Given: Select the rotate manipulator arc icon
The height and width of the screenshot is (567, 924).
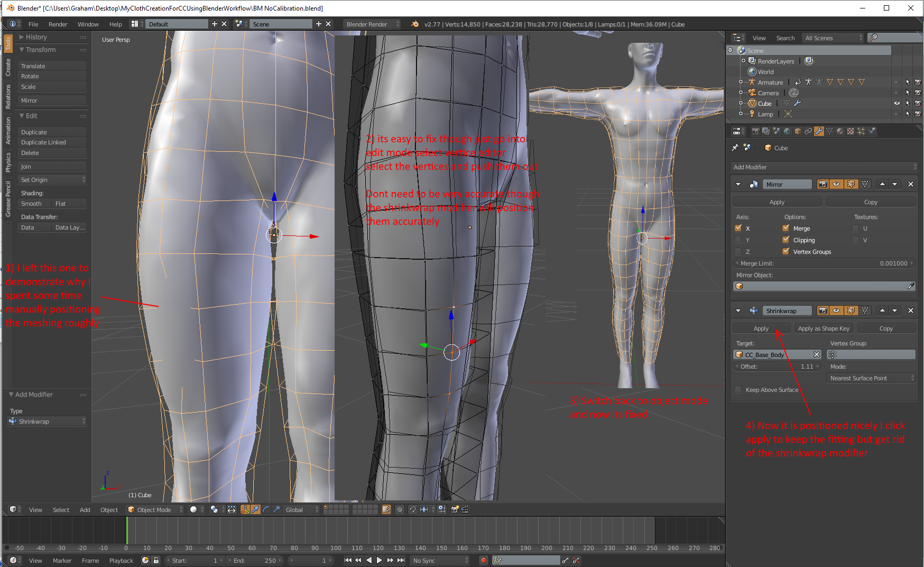Looking at the screenshot, I should point(266,509).
